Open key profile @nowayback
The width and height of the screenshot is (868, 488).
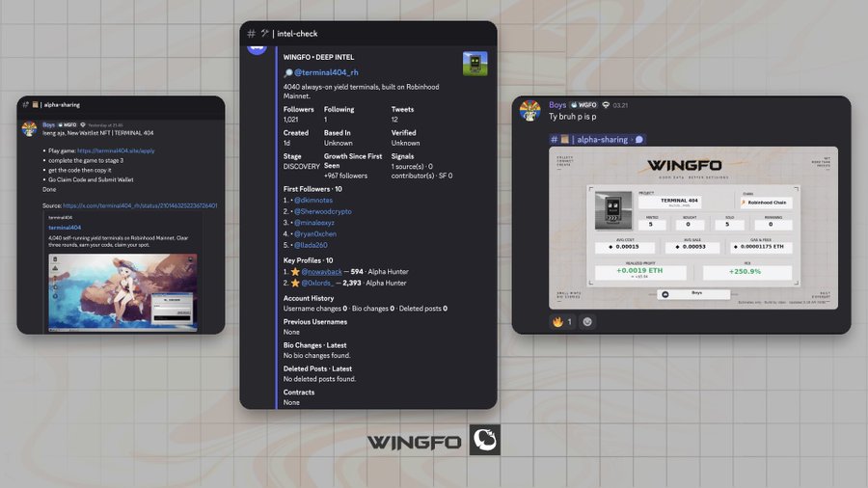point(321,272)
